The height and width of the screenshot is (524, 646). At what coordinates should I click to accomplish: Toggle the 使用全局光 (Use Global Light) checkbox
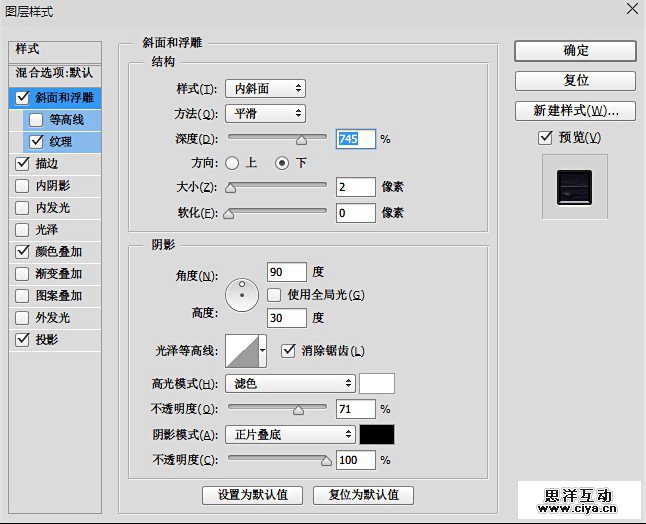point(275,295)
